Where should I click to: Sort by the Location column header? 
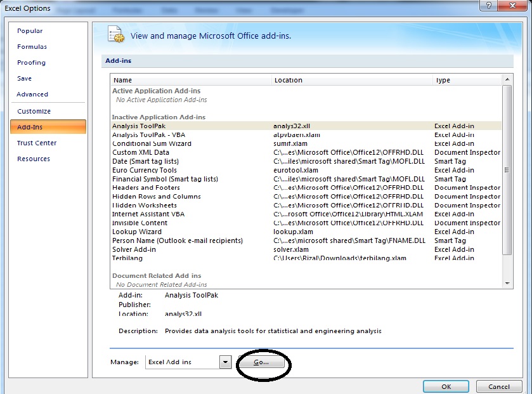[353, 80]
